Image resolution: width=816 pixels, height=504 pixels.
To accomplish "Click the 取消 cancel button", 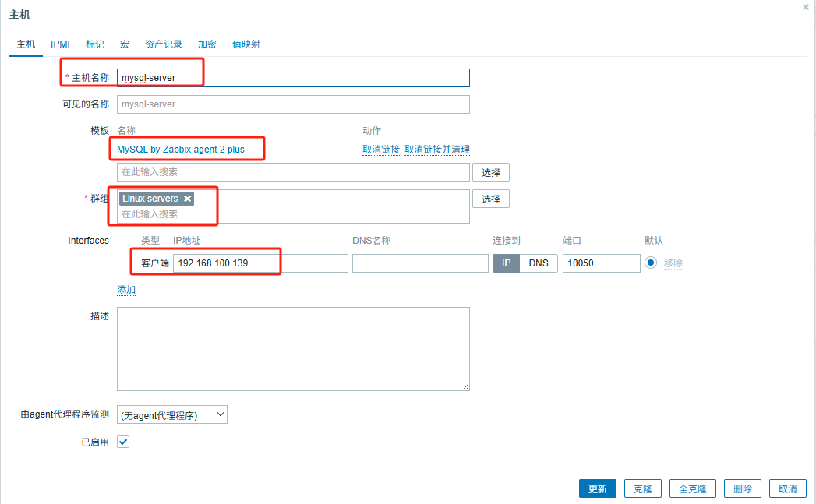I will (787, 488).
